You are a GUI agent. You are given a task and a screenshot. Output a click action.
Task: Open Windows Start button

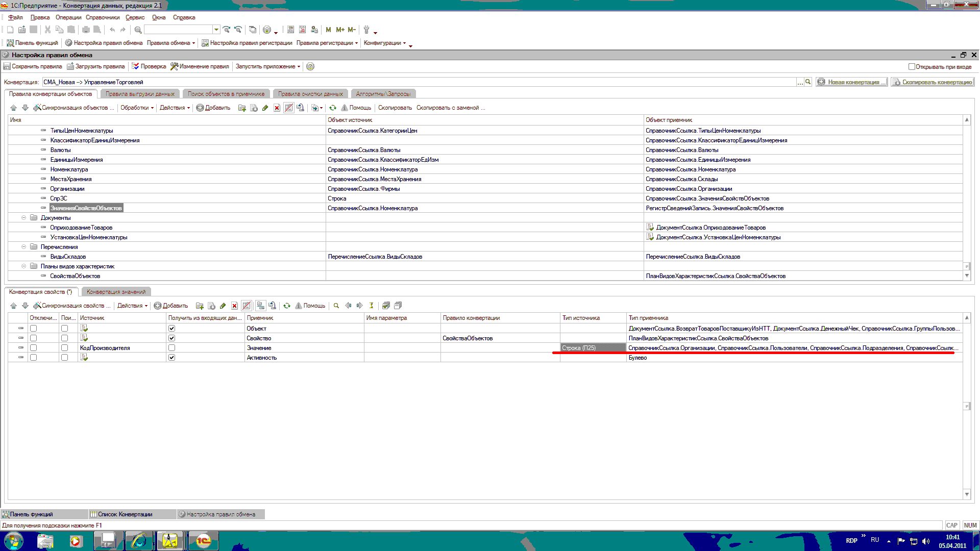click(14, 541)
